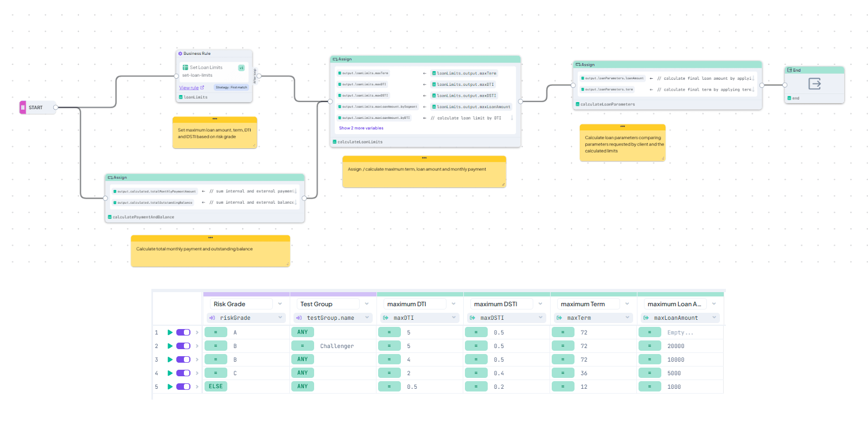The width and height of the screenshot is (868, 436).
Task: Disable the rule in row 3
Action: click(x=183, y=359)
